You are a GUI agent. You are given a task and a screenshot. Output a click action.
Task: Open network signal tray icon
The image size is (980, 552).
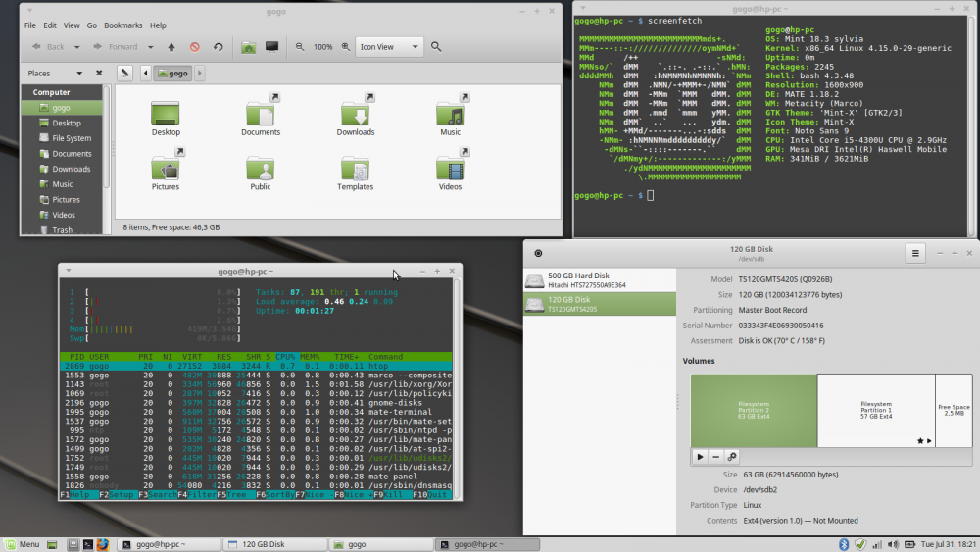pyautogui.click(x=877, y=544)
